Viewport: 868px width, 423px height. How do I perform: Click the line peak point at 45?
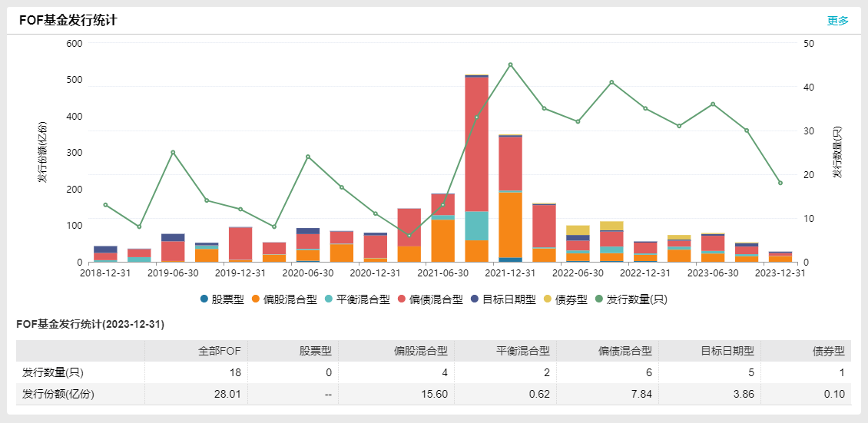click(510, 64)
